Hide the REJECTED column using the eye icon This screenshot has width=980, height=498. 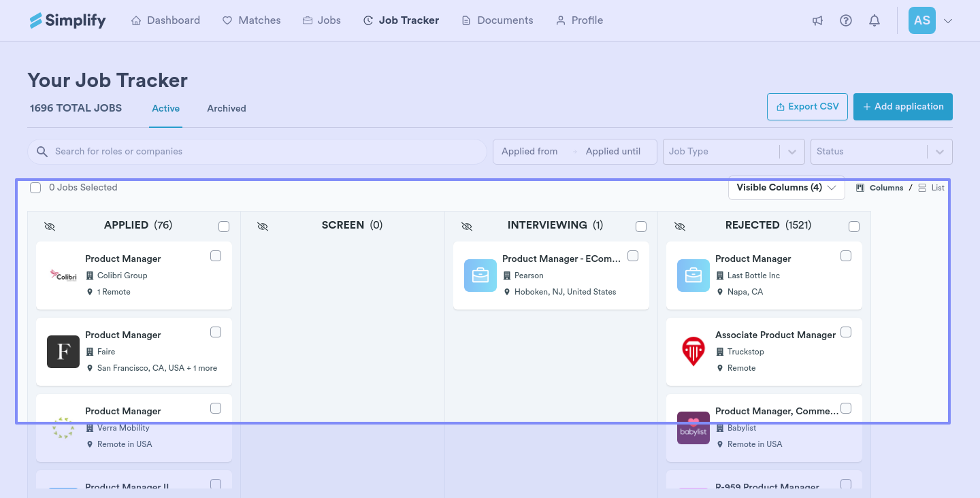coord(679,226)
